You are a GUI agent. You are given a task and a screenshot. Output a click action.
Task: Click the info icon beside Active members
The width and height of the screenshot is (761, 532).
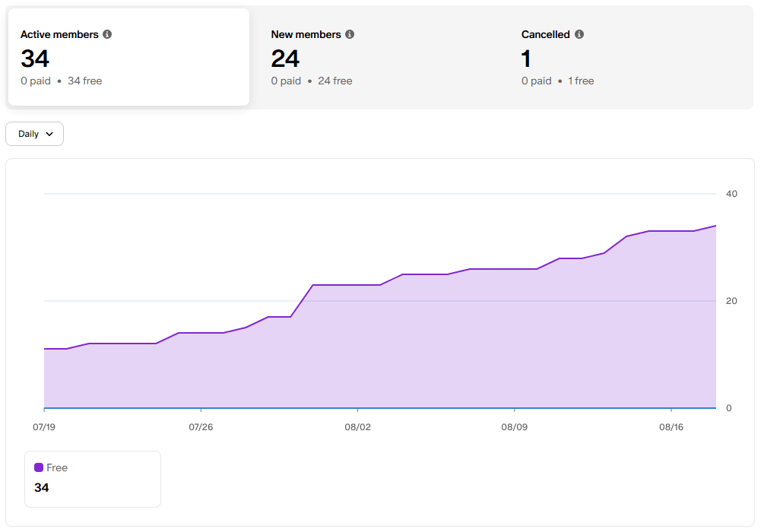107,34
